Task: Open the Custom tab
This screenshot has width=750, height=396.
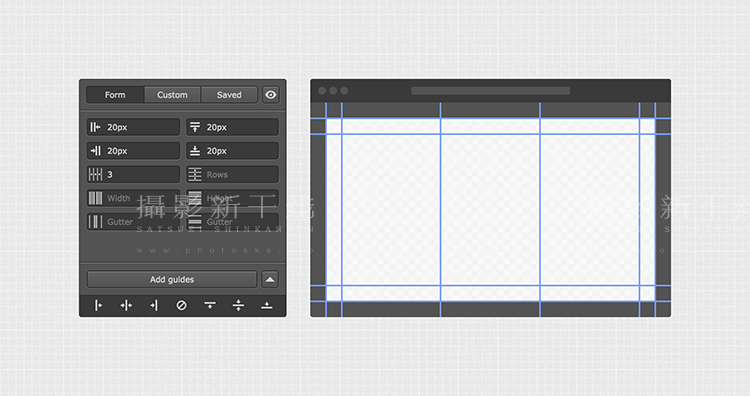Action: pyautogui.click(x=172, y=95)
